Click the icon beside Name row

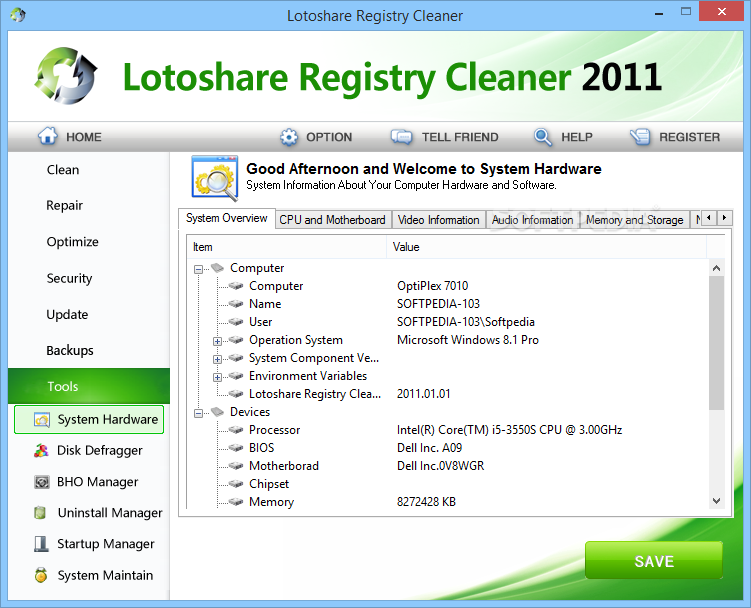click(x=236, y=304)
